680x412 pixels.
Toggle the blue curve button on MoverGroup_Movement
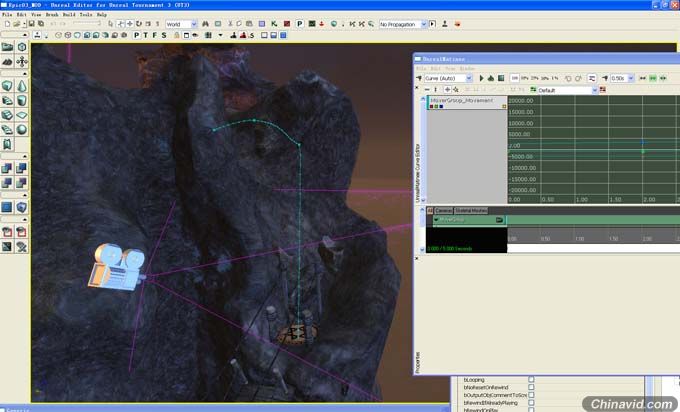point(441,106)
